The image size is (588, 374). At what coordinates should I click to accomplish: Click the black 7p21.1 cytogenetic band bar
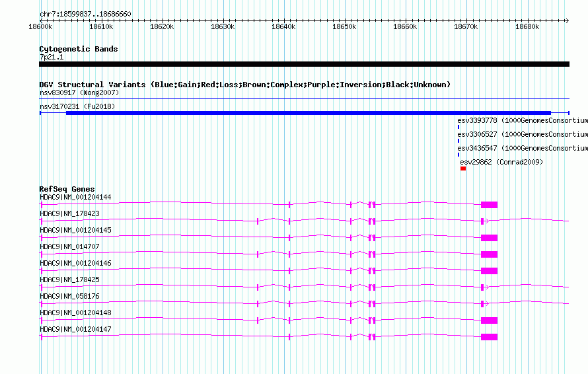click(x=304, y=64)
